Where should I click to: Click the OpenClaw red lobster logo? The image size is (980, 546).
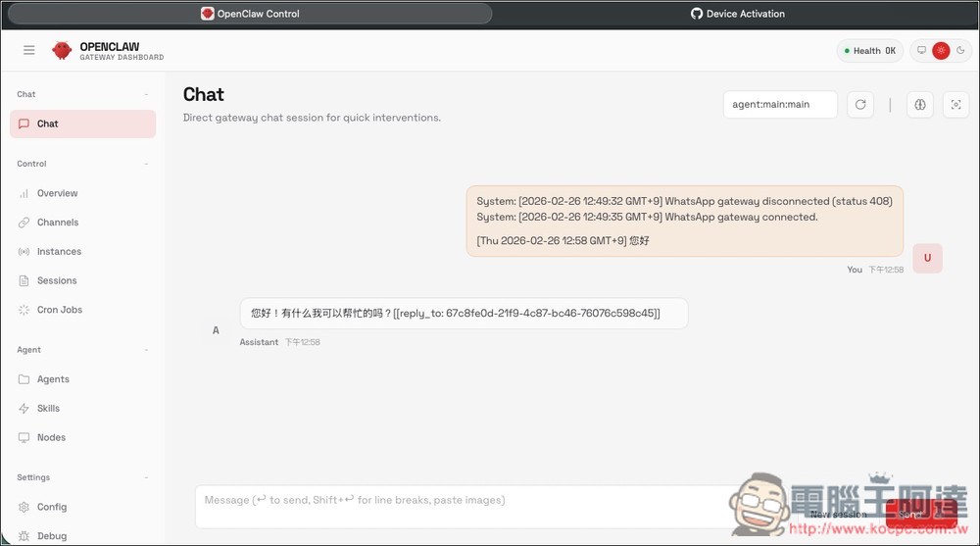click(61, 50)
